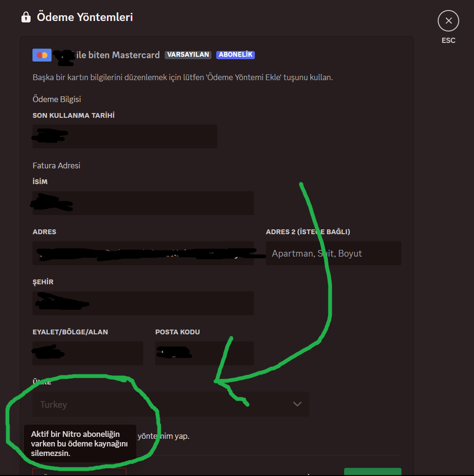
Task: Click the EYALET/BÖLGE/ALAN label
Action: [70, 332]
